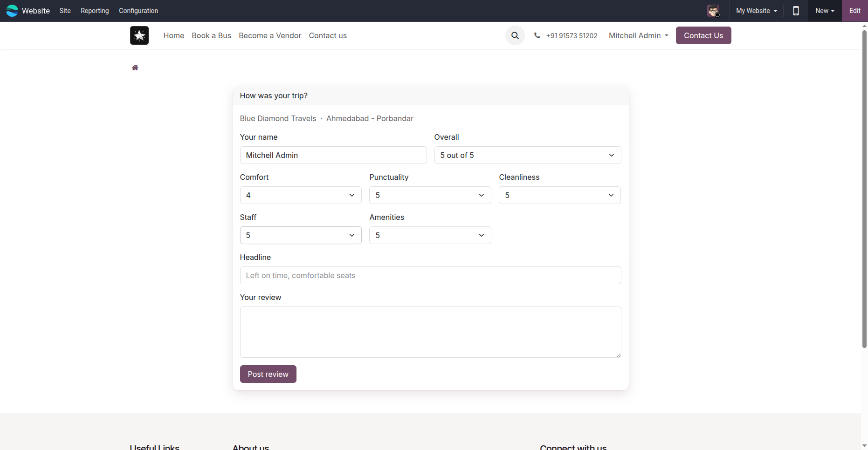Image resolution: width=868 pixels, height=450 pixels.
Task: Open the Configuration menu
Action: 138,11
